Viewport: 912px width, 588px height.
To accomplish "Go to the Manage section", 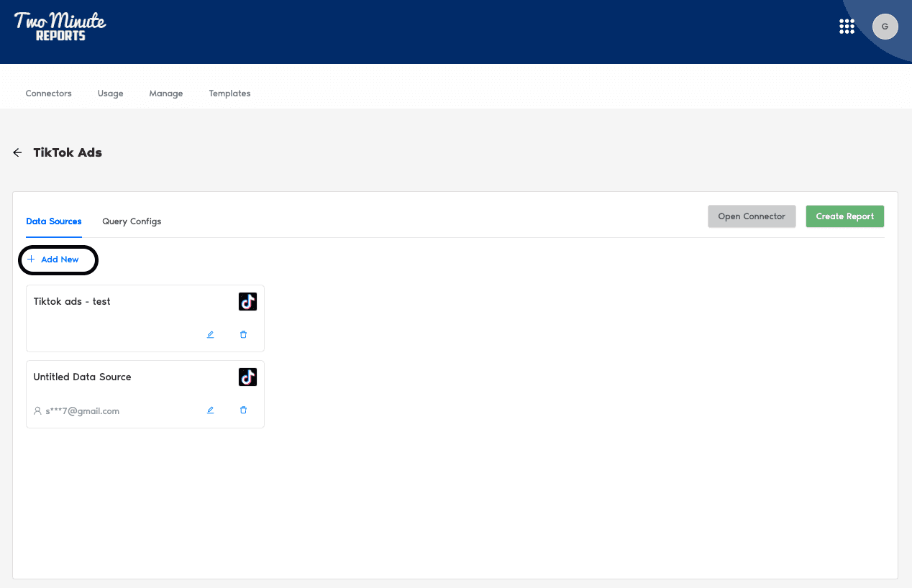I will [165, 93].
